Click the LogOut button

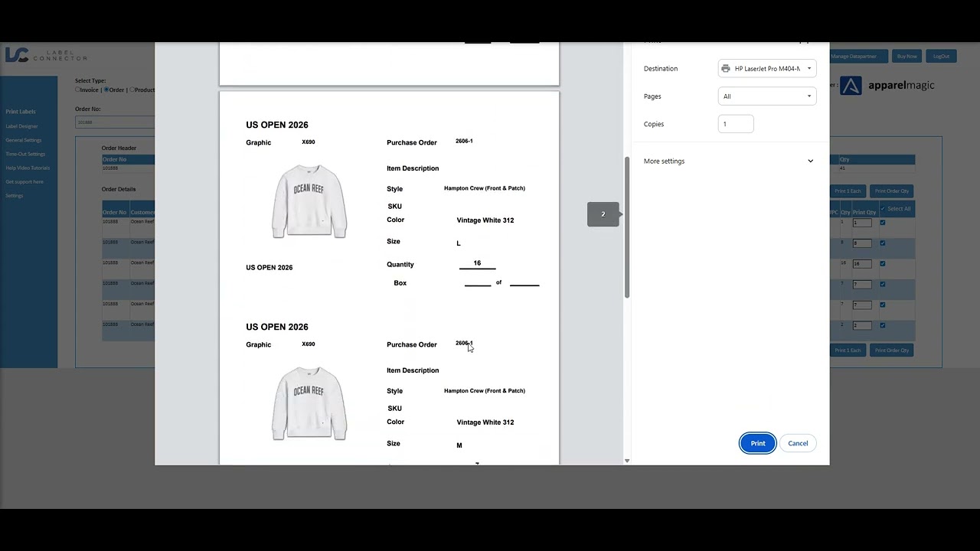click(941, 56)
